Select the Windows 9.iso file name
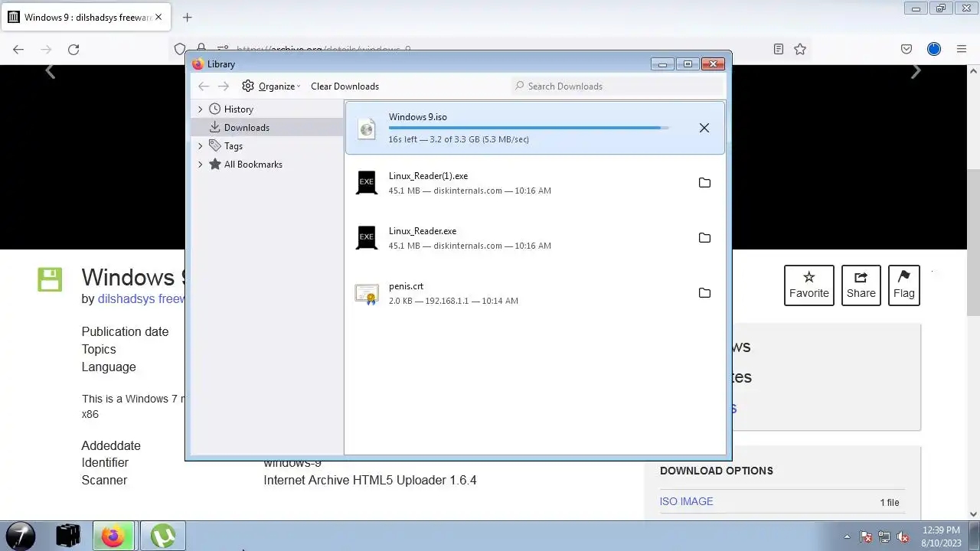980x551 pixels. point(417,117)
